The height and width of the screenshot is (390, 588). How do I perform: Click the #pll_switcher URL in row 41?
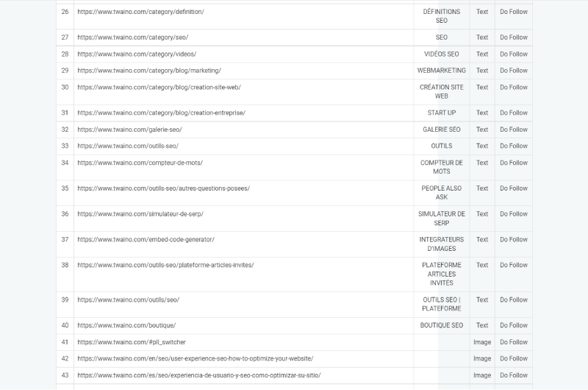click(132, 342)
